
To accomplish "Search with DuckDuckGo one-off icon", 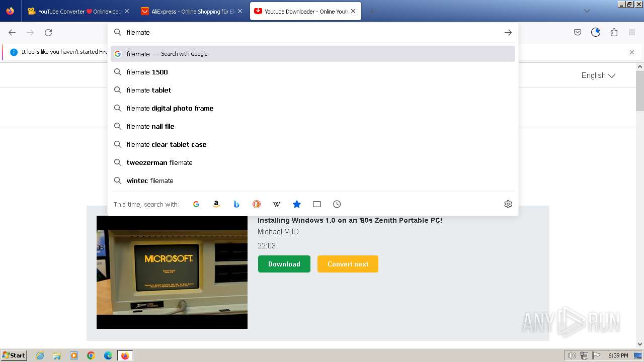I will click(x=257, y=204).
